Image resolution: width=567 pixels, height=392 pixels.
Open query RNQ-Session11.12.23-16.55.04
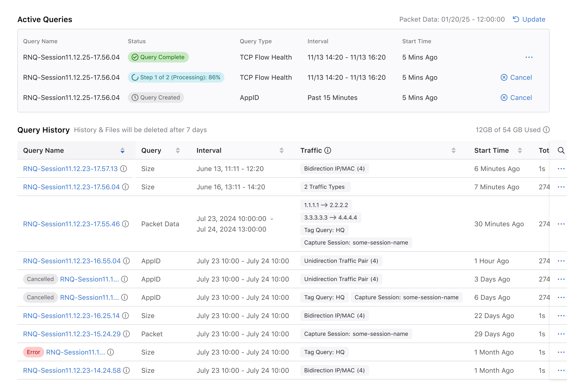(72, 261)
